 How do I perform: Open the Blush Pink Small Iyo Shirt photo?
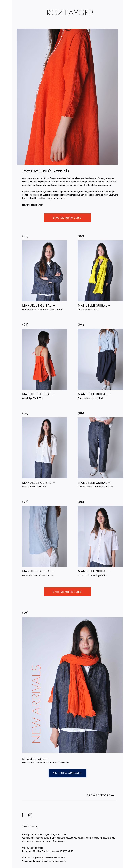(100, 536)
